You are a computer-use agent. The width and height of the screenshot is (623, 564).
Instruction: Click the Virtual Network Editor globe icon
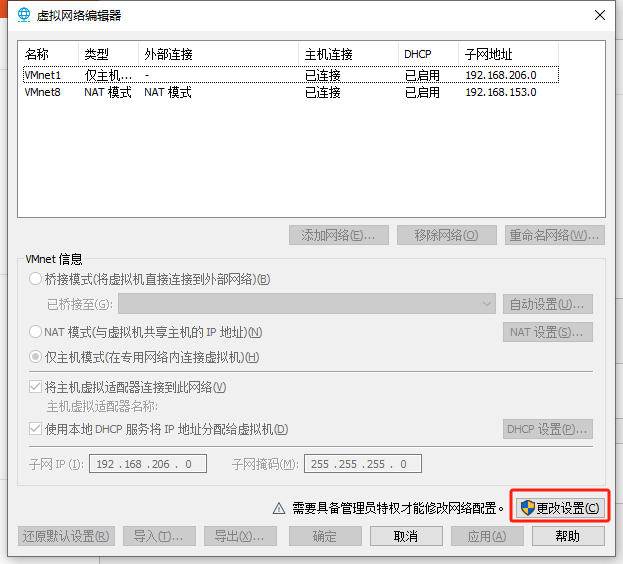point(24,15)
